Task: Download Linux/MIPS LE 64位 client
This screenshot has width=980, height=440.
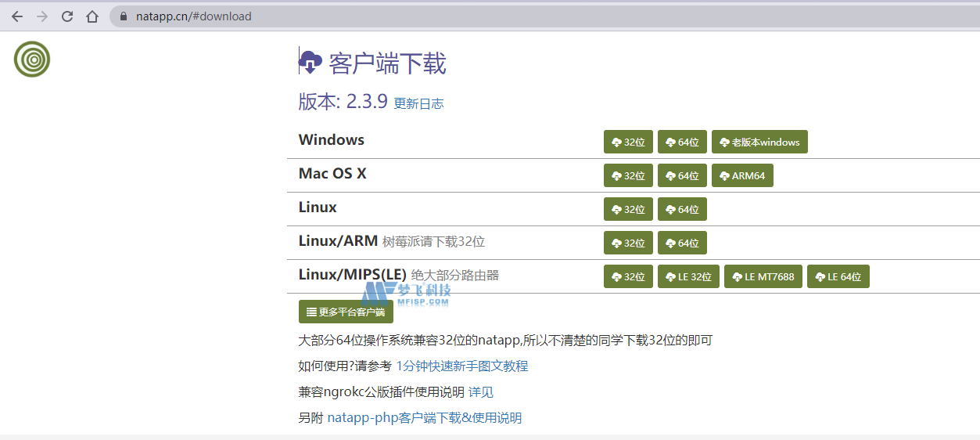Action: click(x=838, y=277)
